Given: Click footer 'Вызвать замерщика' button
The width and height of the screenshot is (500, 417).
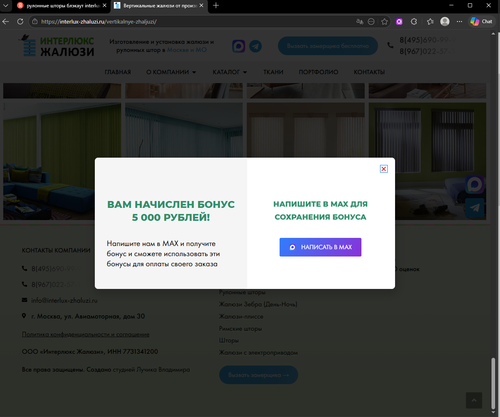Looking at the screenshot, I should click(258, 375).
